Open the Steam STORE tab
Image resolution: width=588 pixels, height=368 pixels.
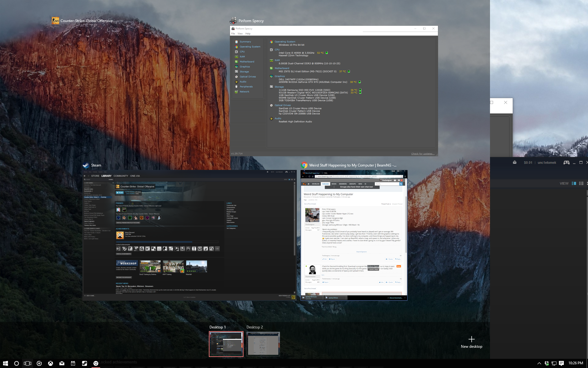click(95, 176)
